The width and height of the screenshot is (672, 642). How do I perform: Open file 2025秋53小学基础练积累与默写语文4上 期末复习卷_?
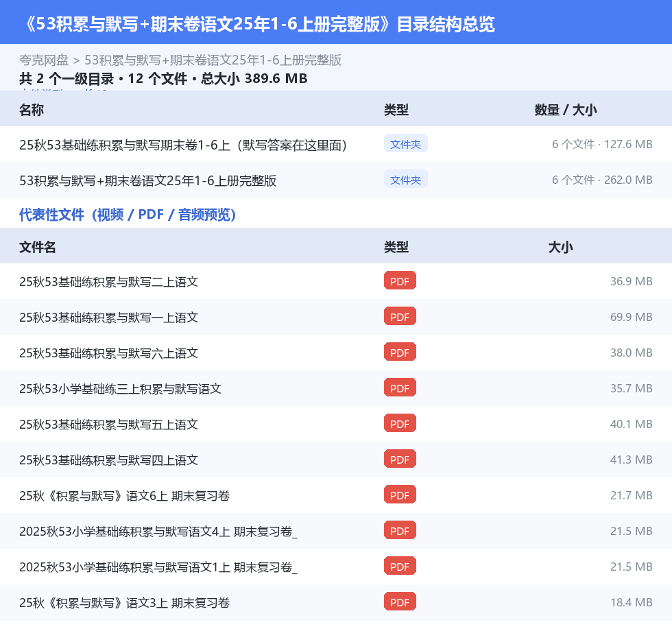pyautogui.click(x=158, y=532)
